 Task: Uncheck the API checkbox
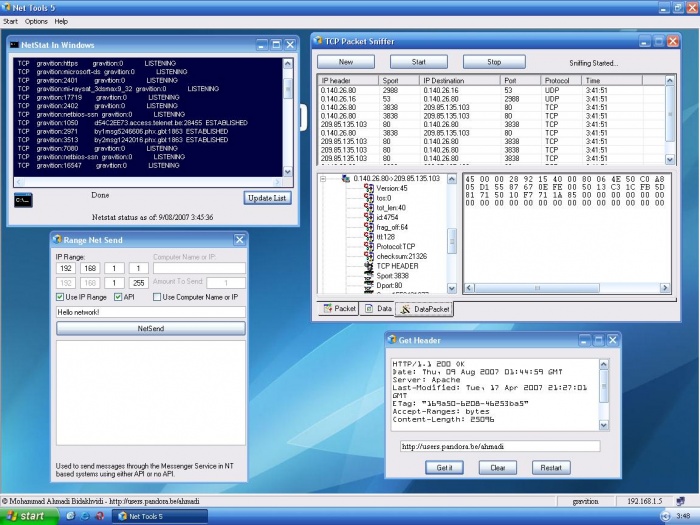(x=118, y=297)
